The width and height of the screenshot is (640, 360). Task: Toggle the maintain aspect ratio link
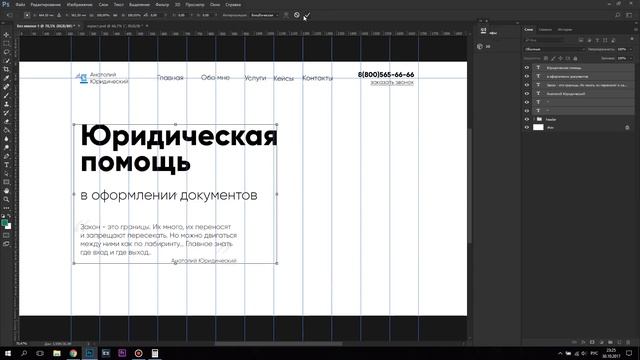click(116, 15)
